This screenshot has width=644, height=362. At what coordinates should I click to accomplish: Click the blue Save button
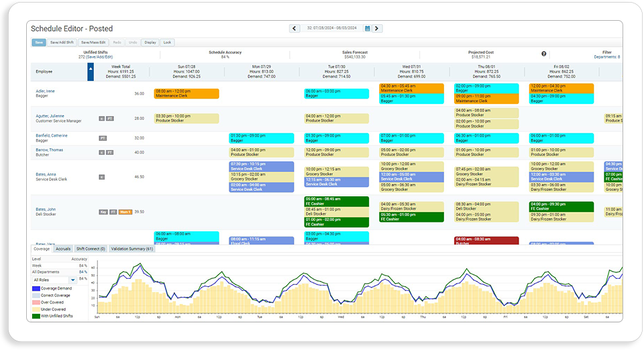click(39, 42)
